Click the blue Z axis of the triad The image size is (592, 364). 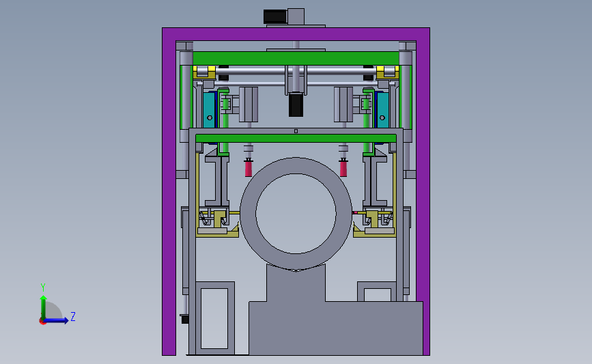(57, 320)
